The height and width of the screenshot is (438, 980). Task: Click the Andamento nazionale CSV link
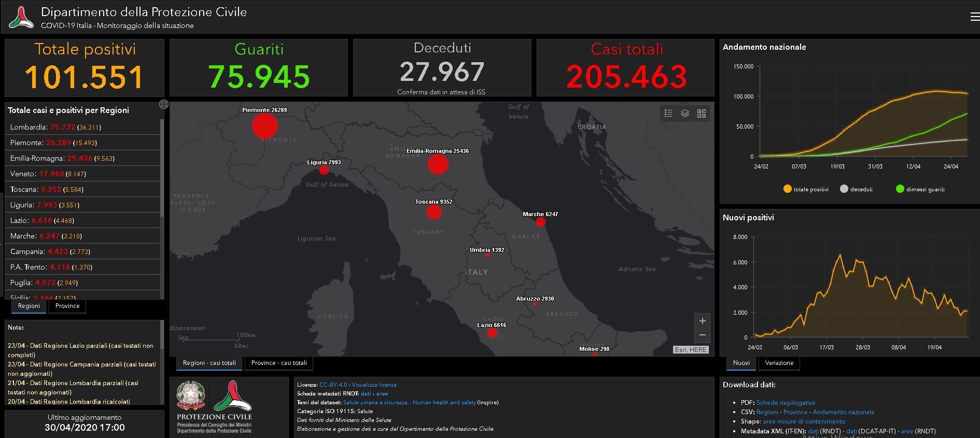click(844, 412)
